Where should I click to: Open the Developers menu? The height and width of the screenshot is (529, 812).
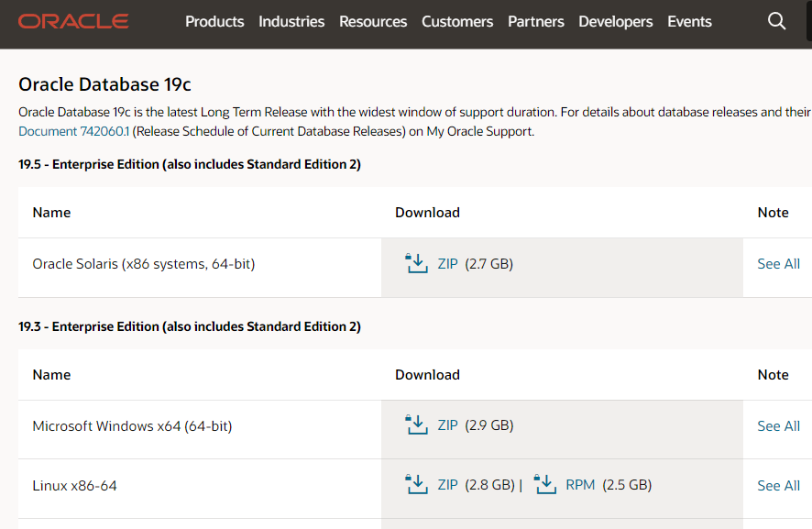616,21
